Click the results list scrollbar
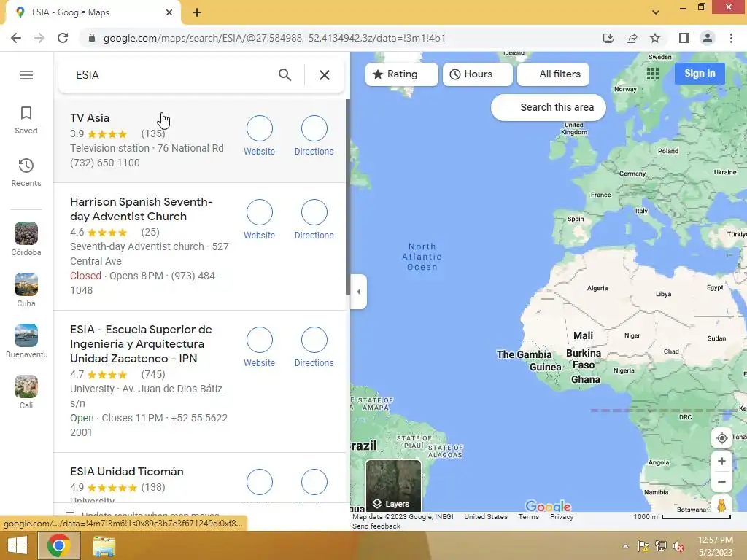 click(x=348, y=197)
